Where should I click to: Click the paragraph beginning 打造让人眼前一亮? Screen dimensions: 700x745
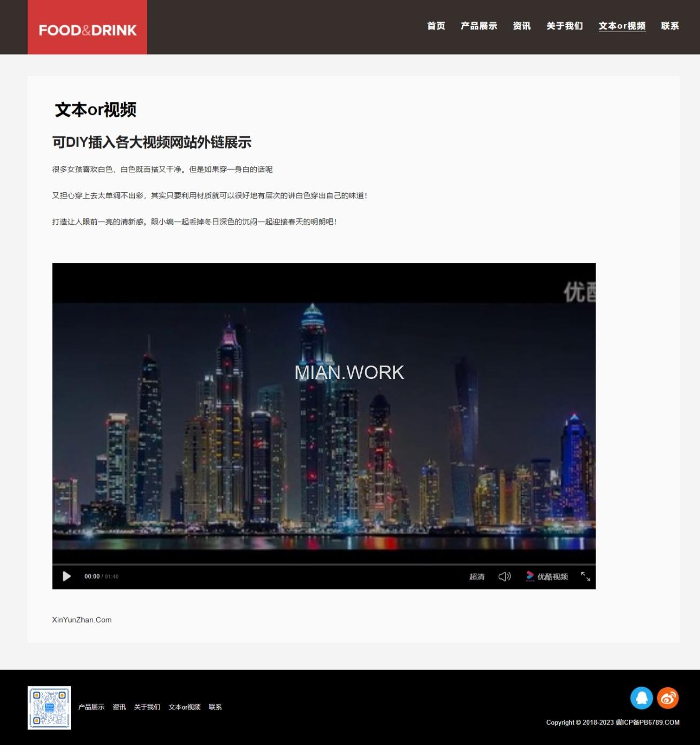[195, 222]
